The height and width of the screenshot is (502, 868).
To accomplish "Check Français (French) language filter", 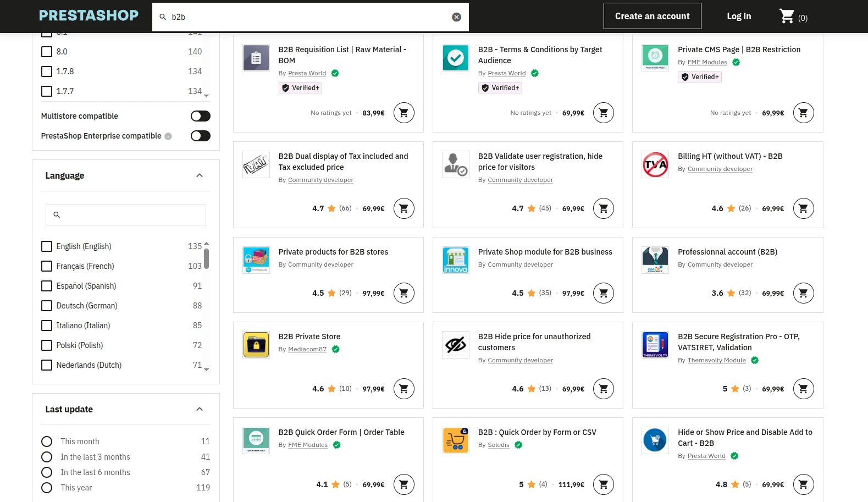I will coord(47,266).
